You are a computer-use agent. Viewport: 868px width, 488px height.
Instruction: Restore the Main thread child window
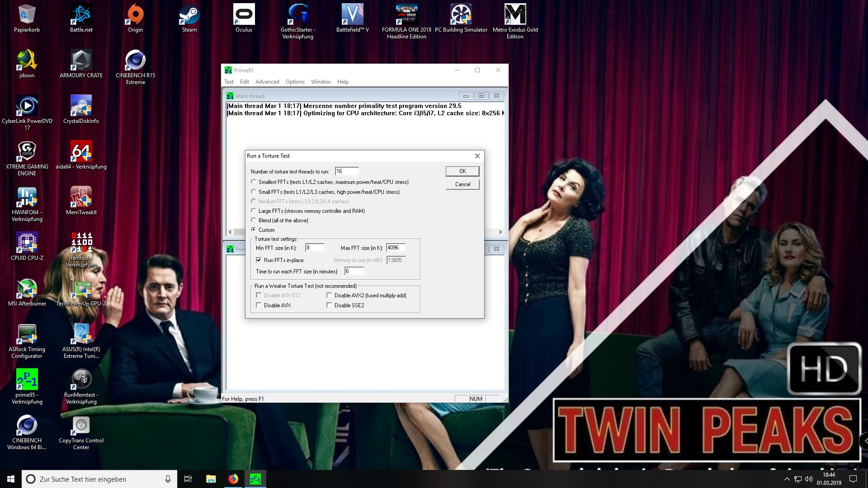[481, 96]
